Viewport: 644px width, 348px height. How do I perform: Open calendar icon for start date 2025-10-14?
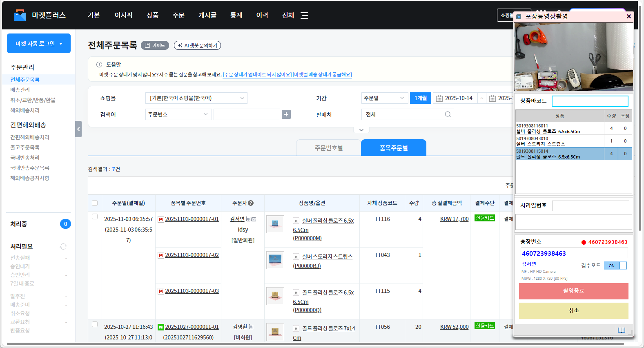coord(439,98)
